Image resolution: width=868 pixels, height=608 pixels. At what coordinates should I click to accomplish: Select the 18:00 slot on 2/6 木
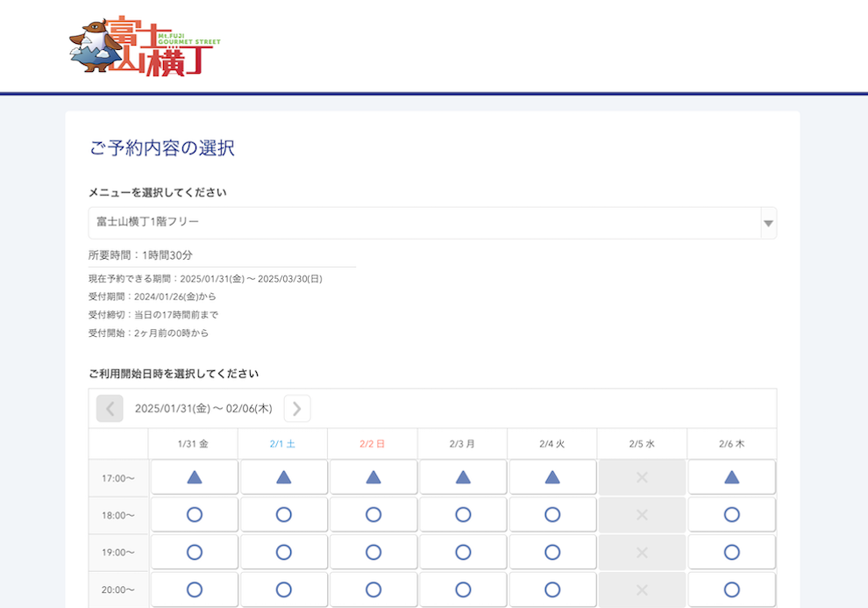(x=731, y=515)
